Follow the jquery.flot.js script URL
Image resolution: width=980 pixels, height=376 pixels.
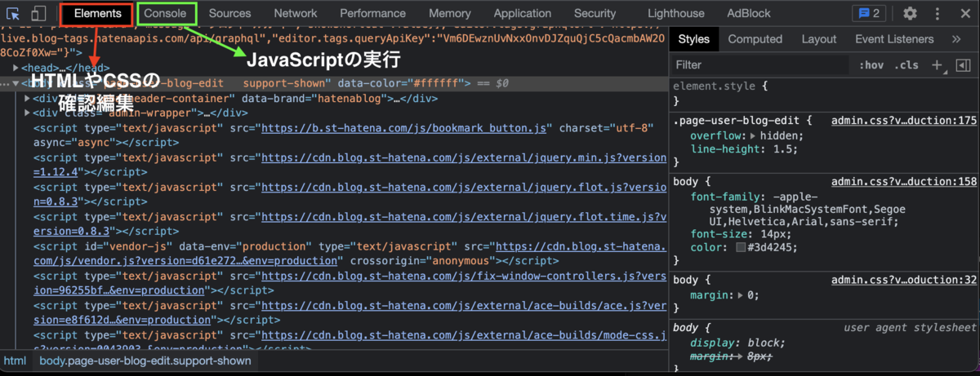pyautogui.click(x=350, y=194)
